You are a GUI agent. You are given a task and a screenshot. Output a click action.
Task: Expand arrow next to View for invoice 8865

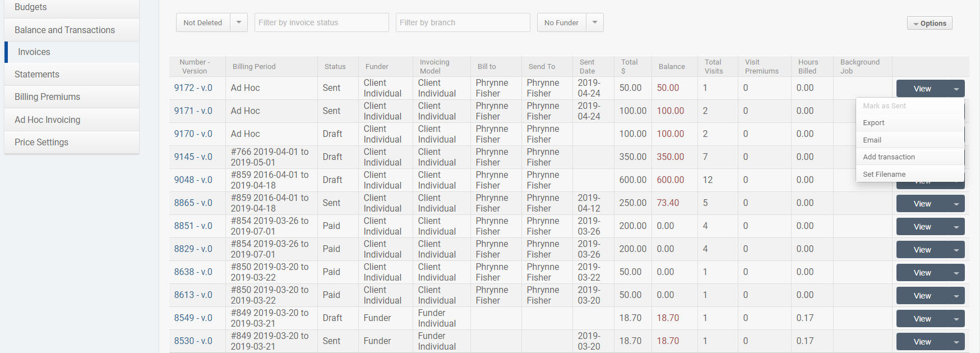click(956, 204)
